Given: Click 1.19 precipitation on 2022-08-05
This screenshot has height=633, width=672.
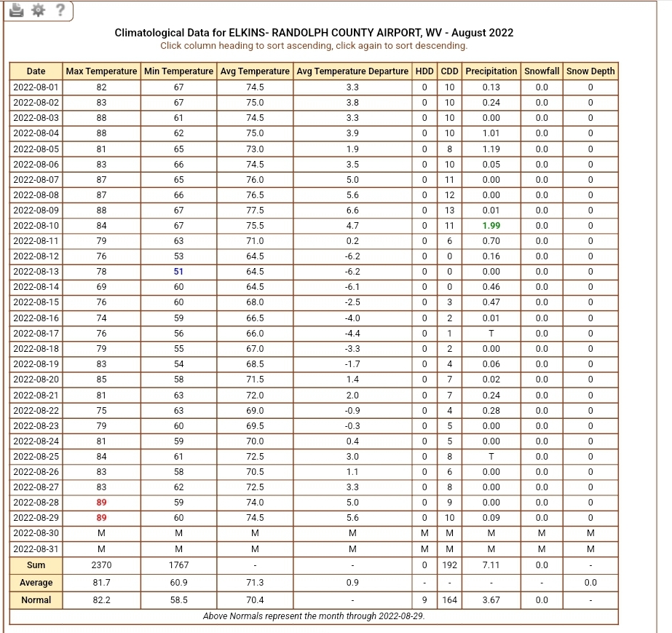Looking at the screenshot, I should coord(491,149).
